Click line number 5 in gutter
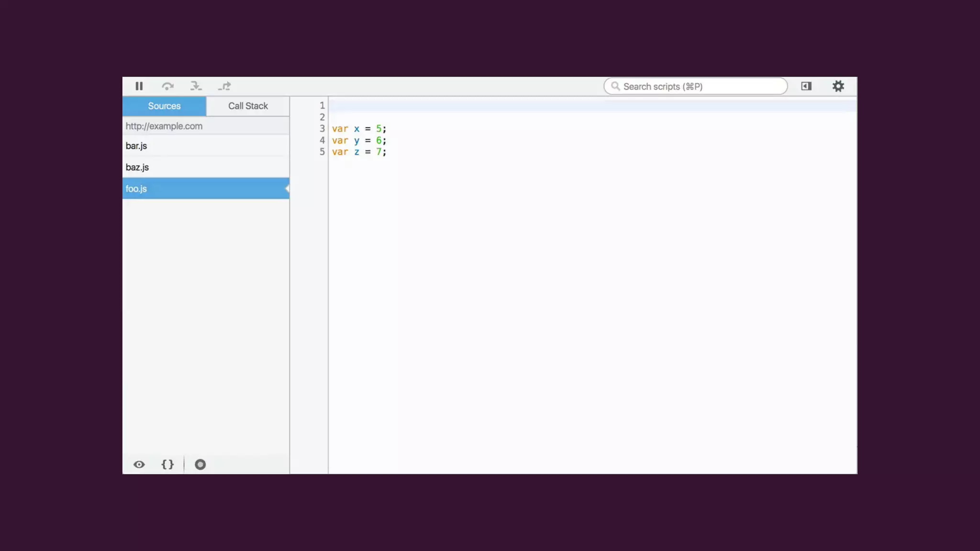980x551 pixels. pyautogui.click(x=322, y=152)
